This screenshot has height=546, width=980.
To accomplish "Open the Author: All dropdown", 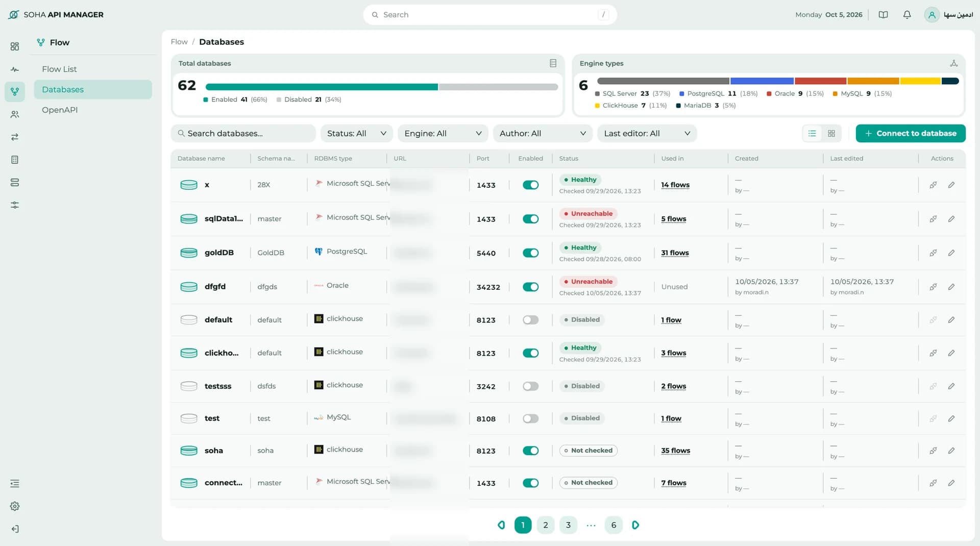I will pyautogui.click(x=543, y=134).
